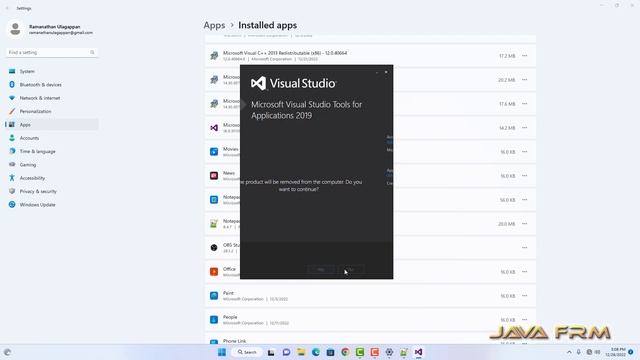This screenshot has height=360, width=640.
Task: Click the search magnifier in Find a setting
Action: click(92, 52)
